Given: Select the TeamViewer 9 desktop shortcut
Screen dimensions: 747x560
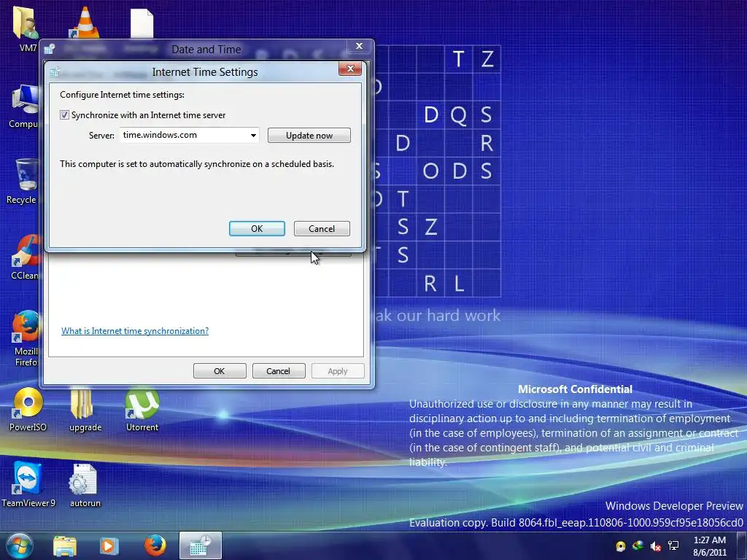Looking at the screenshot, I should click(x=28, y=484).
